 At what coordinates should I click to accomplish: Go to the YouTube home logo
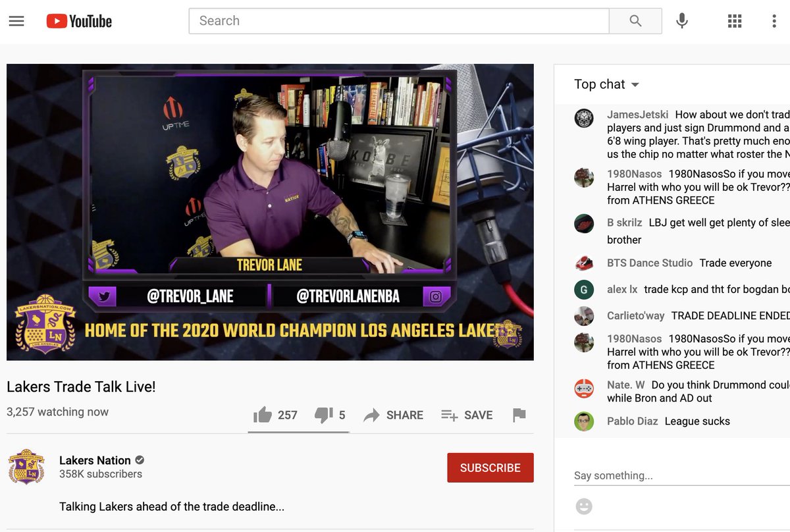click(x=79, y=21)
